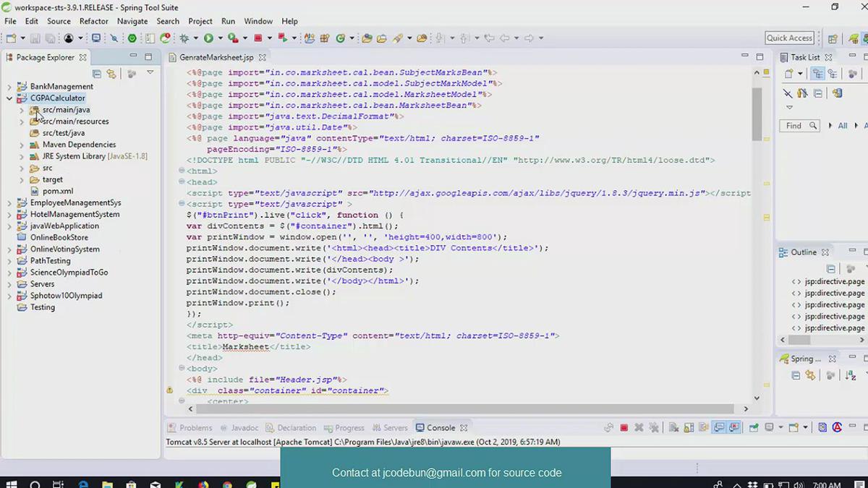868x488 pixels.
Task: Click Remove All Terminated Launches in Console
Action: 654,427
